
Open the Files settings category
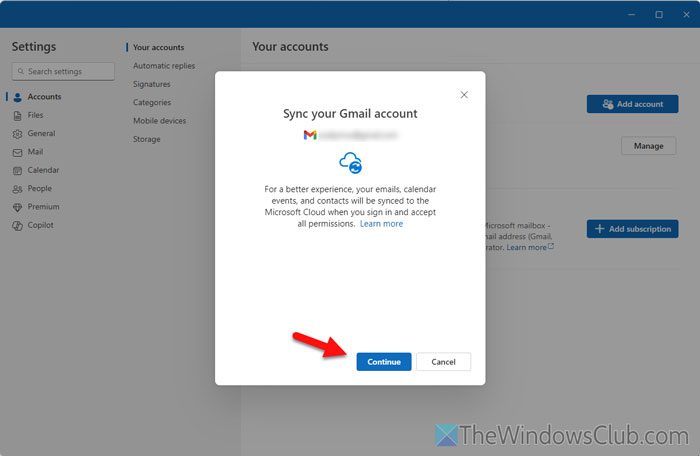click(x=35, y=115)
